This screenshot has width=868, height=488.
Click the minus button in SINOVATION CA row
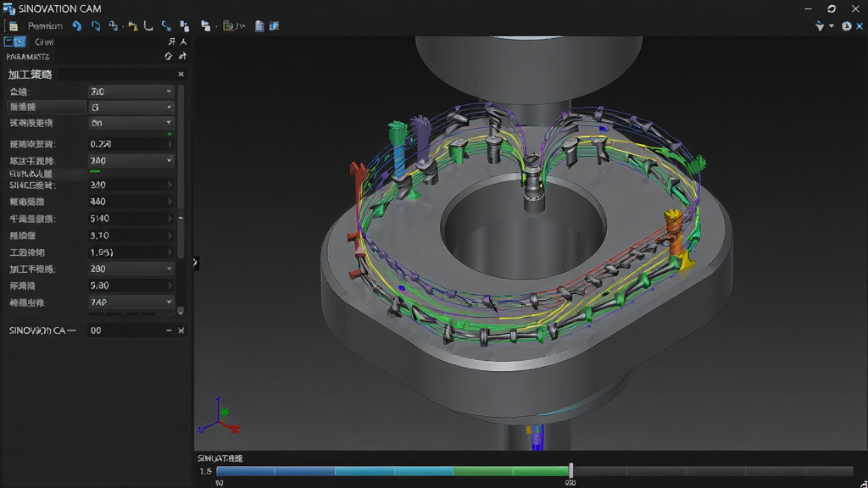pos(169,330)
